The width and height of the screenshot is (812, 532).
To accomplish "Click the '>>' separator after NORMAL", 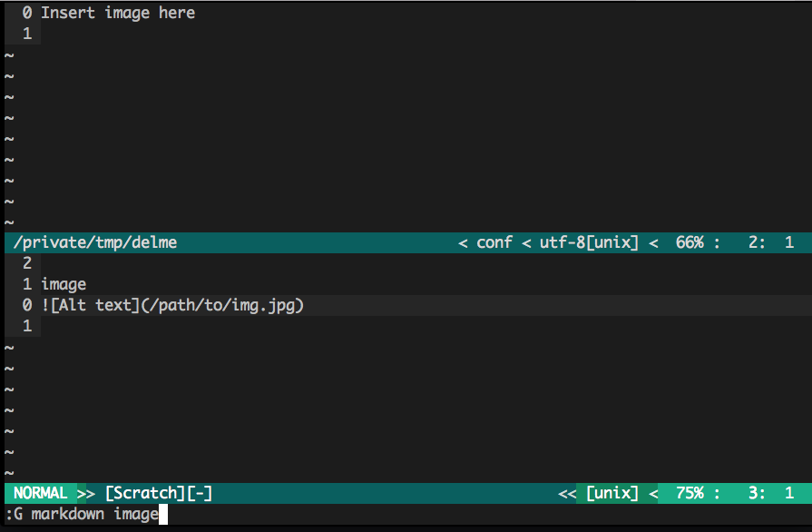I will pyautogui.click(x=86, y=494).
